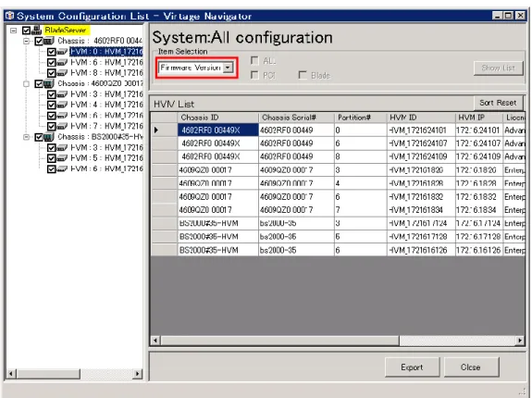
Task: Click the Sort Reset button
Action: [498, 103]
